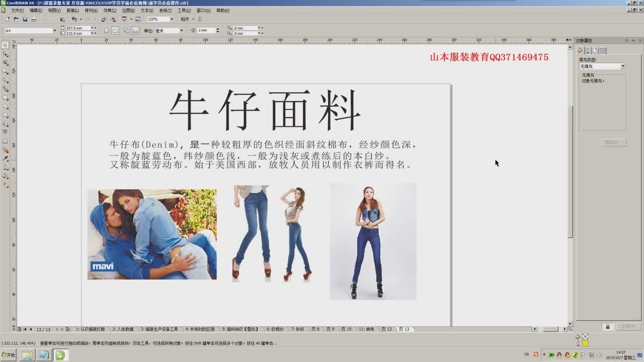Open the file explorer taskbar icon

coord(27,355)
